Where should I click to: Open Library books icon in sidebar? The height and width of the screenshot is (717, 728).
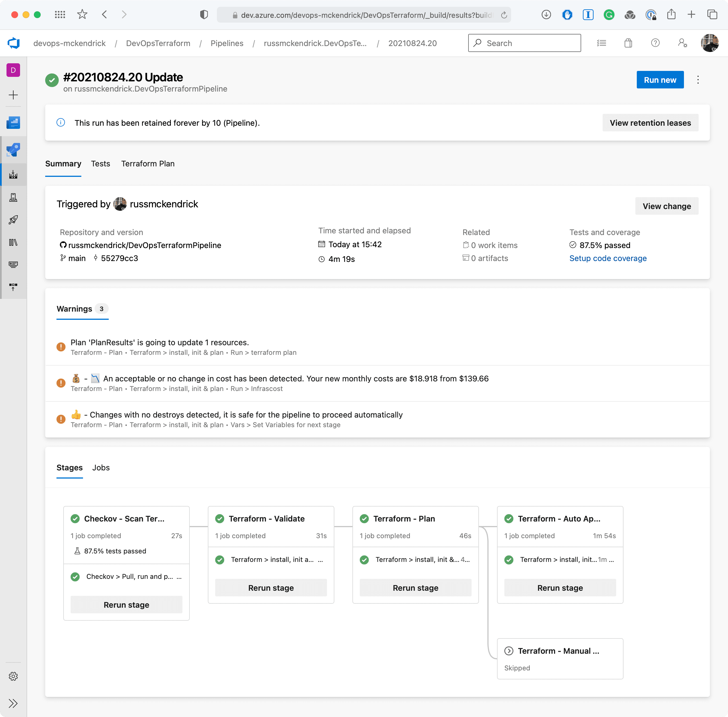pyautogui.click(x=13, y=242)
